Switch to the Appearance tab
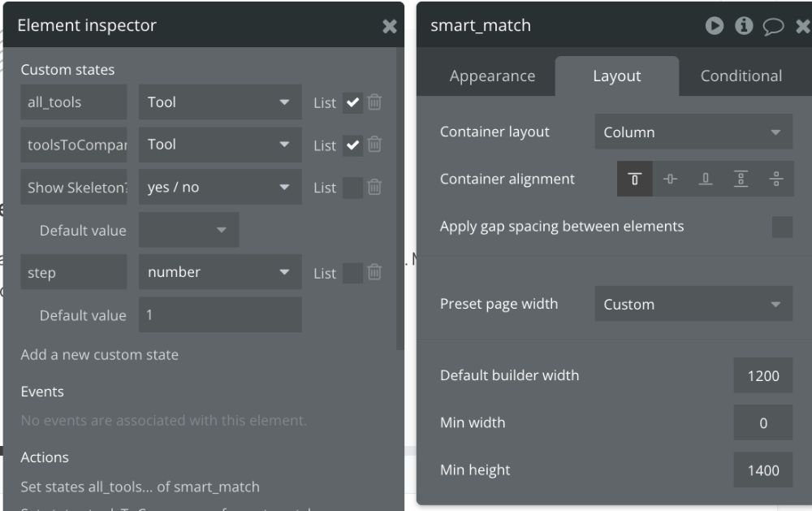 point(492,76)
